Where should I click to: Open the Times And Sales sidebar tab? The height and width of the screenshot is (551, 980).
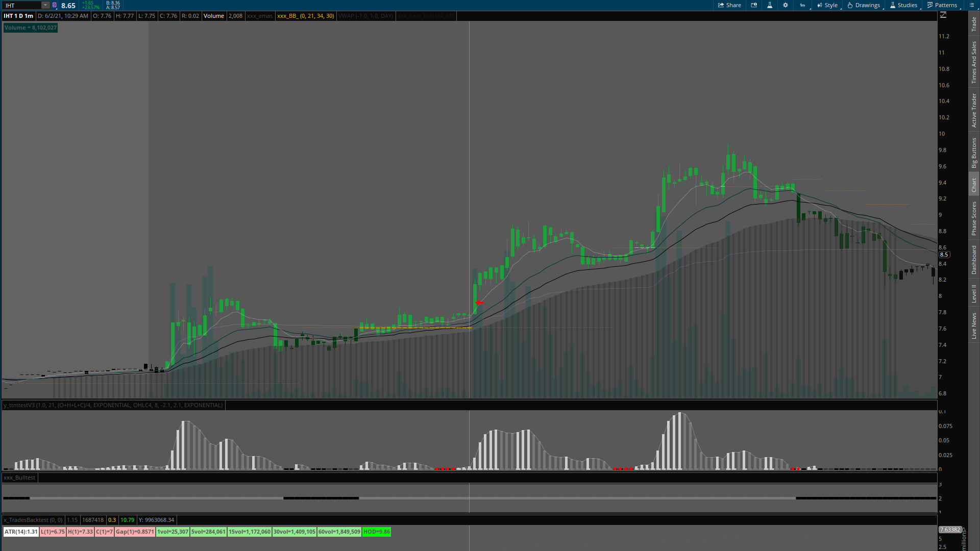click(x=974, y=63)
